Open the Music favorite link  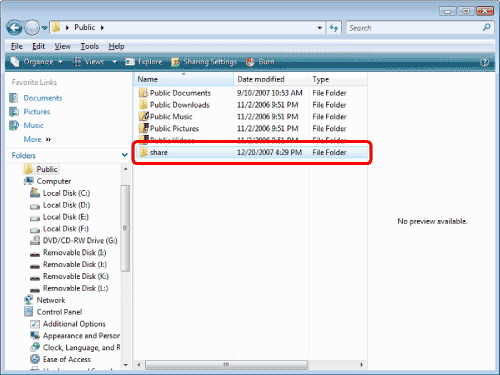click(x=33, y=125)
